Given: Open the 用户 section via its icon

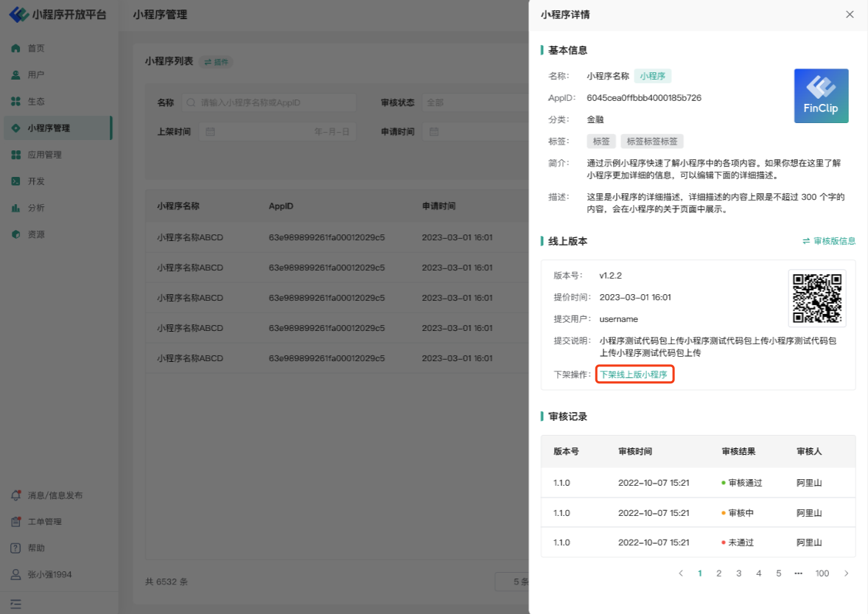Looking at the screenshot, I should click(15, 74).
